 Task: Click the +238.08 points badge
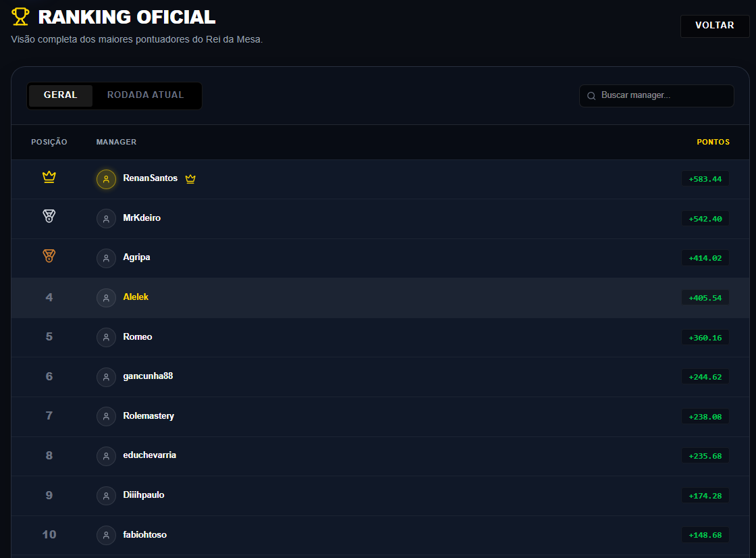click(705, 417)
